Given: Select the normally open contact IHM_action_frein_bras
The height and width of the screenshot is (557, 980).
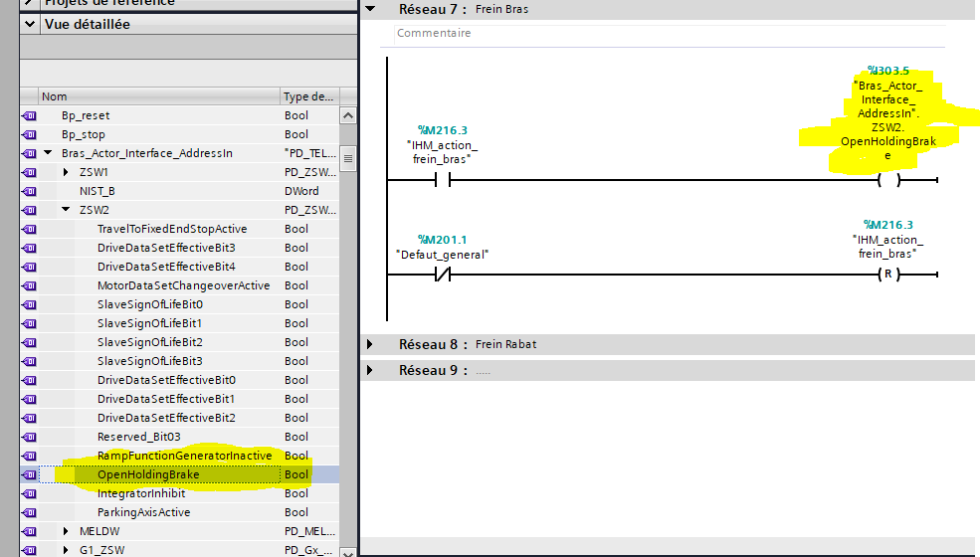Looking at the screenshot, I should point(443,181).
